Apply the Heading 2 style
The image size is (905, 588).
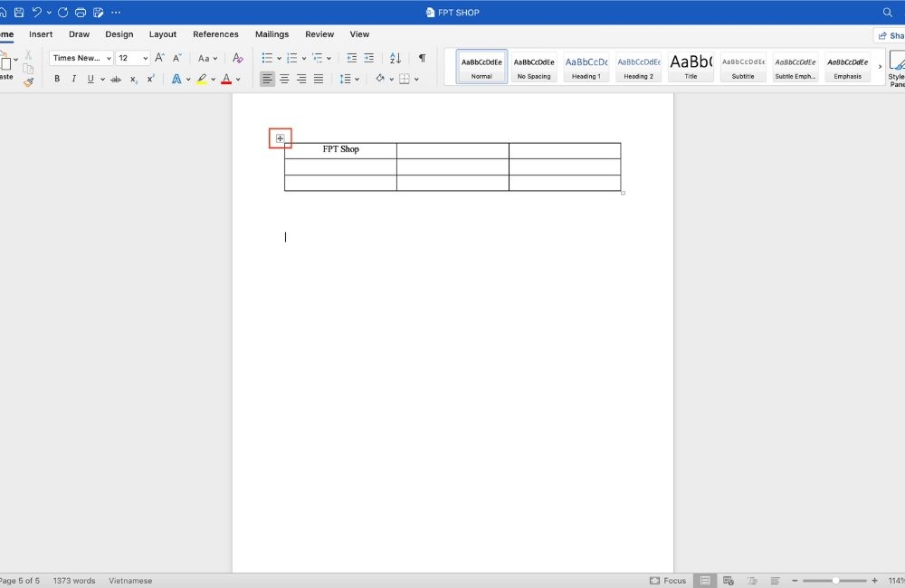638,66
